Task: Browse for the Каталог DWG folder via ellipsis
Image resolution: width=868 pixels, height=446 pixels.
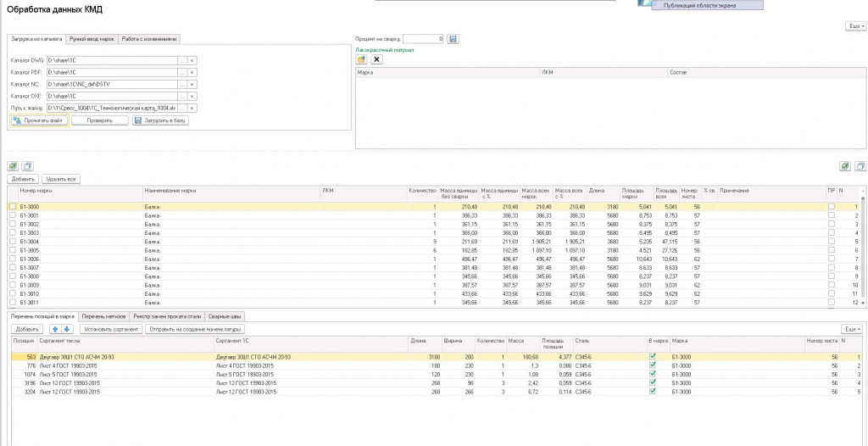Action: coord(182,61)
